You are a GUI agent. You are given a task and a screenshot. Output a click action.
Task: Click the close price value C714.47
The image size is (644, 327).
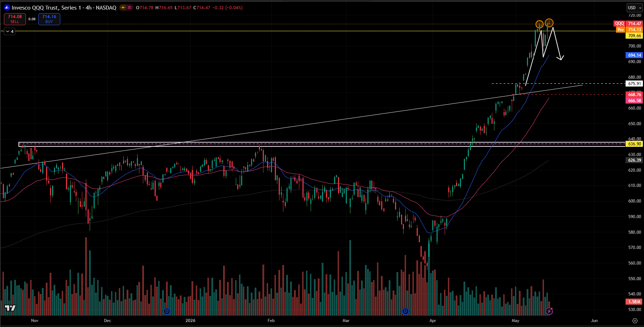(202, 7)
